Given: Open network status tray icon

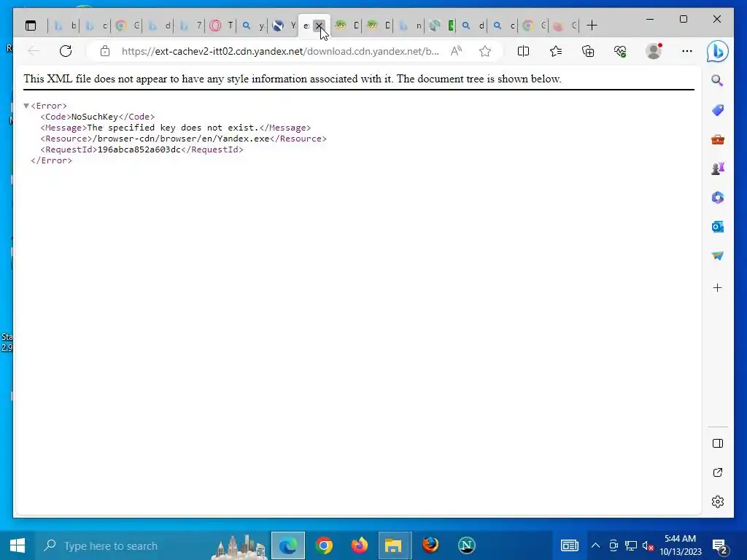Looking at the screenshot, I should (x=631, y=545).
